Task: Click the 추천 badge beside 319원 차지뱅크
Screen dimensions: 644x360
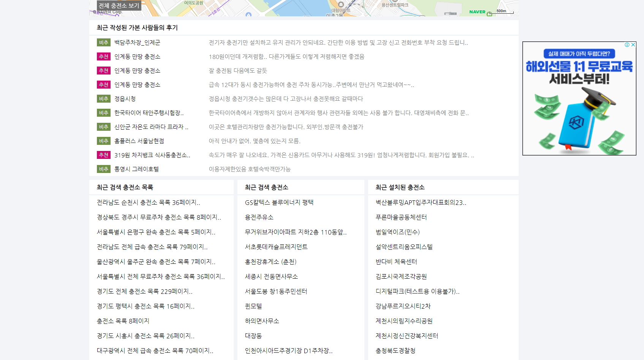Action: tap(103, 155)
